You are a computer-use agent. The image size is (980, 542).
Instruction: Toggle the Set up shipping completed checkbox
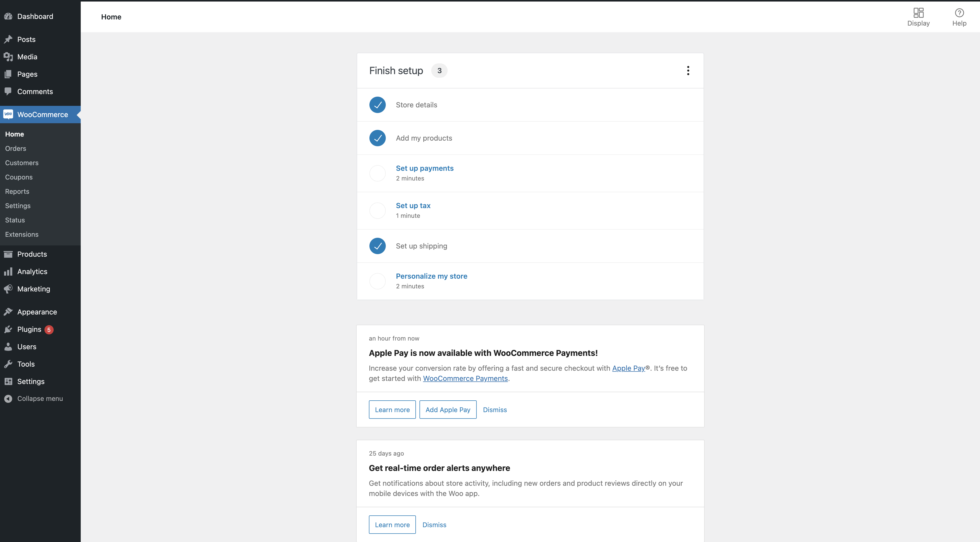click(x=377, y=246)
